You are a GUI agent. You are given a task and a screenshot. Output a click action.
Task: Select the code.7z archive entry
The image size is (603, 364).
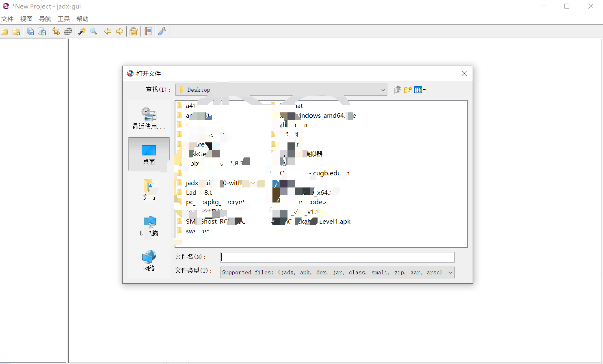299,202
